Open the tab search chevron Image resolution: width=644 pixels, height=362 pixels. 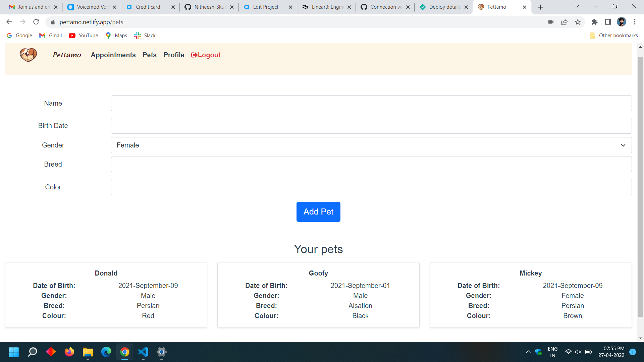(577, 7)
